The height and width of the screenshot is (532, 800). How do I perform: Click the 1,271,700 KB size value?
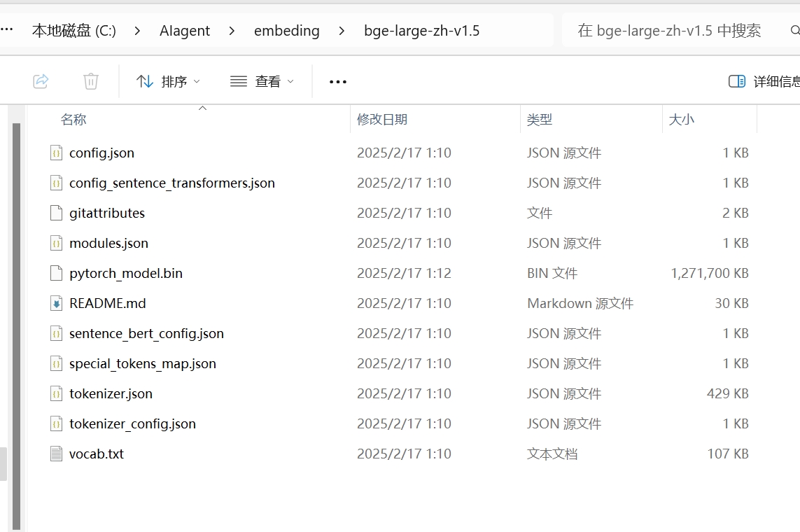(710, 274)
